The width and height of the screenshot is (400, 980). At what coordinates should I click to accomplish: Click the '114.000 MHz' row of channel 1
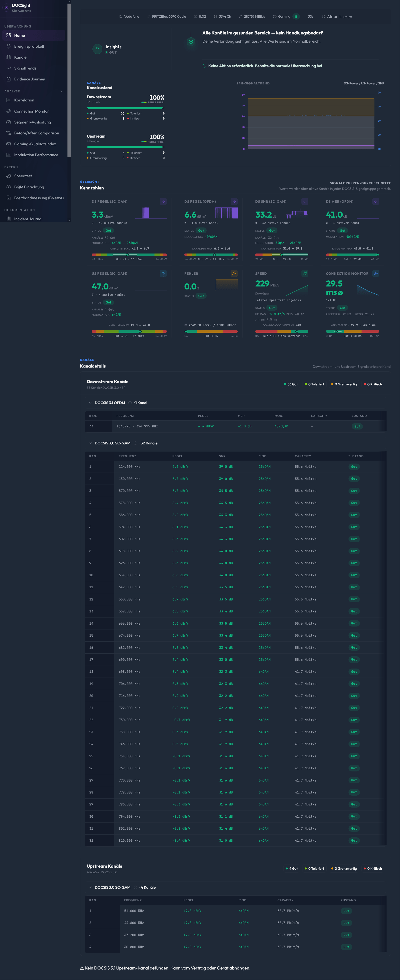(236, 467)
